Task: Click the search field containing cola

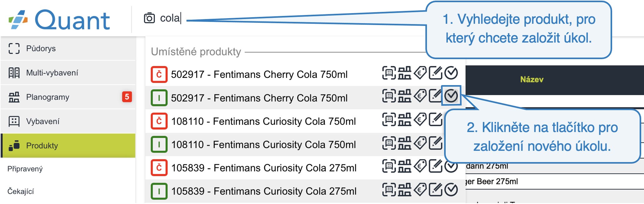Action: click(281, 18)
